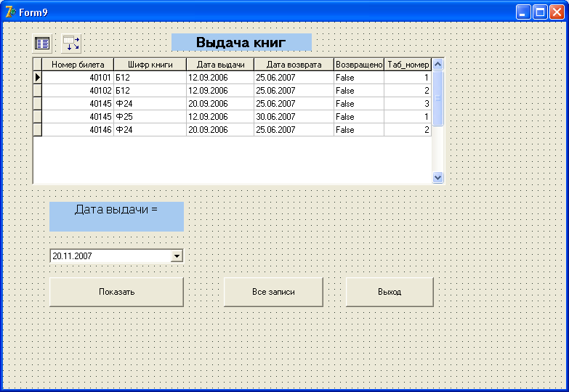This screenshot has width=569, height=392.
Task: Click return date 30.06.2007 cell
Action: tap(294, 117)
